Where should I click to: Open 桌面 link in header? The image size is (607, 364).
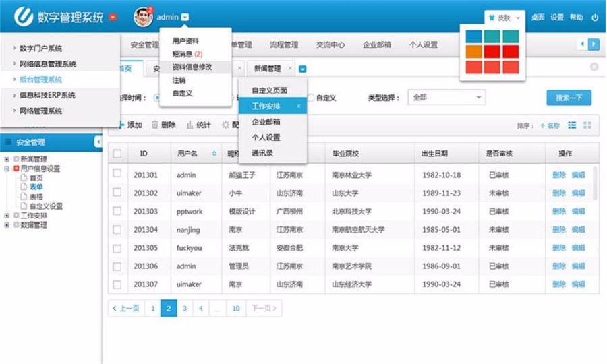click(538, 17)
